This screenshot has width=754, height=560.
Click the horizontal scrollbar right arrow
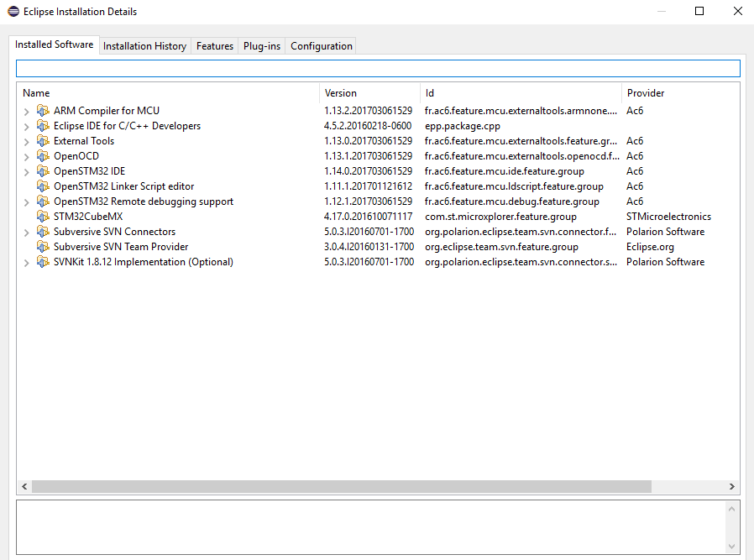(x=732, y=487)
